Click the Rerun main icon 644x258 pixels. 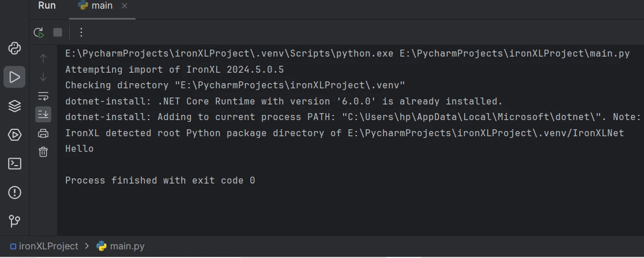(x=39, y=32)
